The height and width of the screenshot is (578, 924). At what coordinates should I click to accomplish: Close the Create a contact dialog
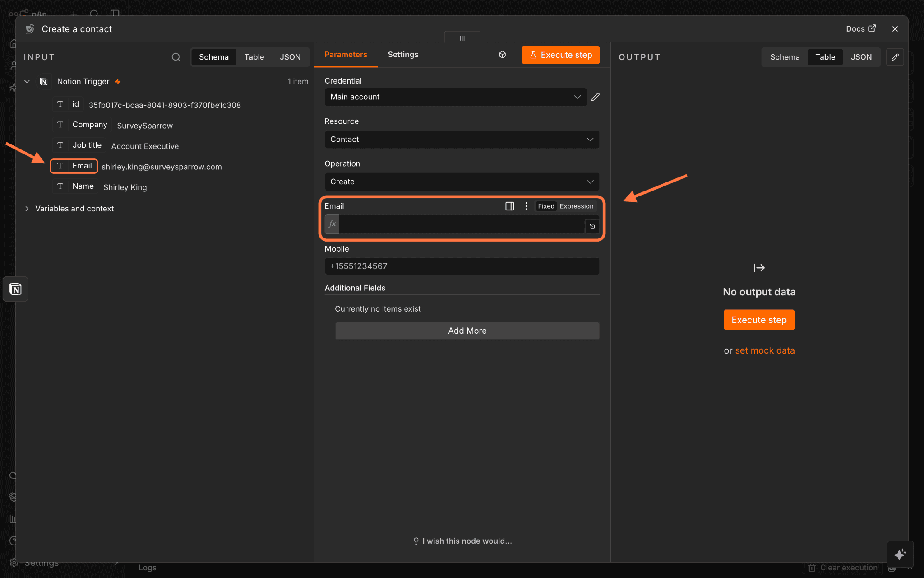tap(895, 29)
